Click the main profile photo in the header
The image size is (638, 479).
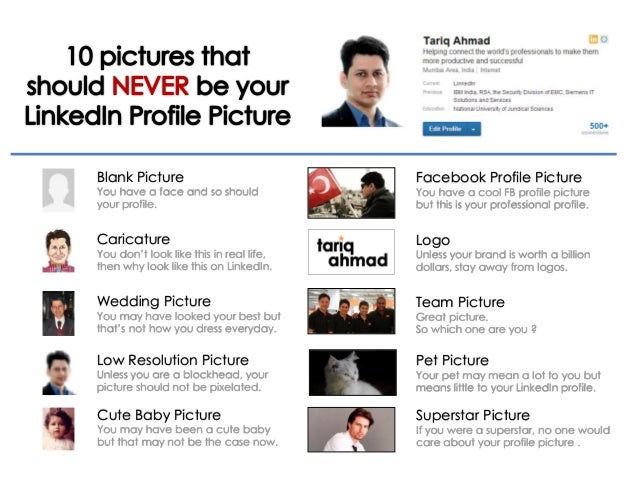tap(362, 81)
